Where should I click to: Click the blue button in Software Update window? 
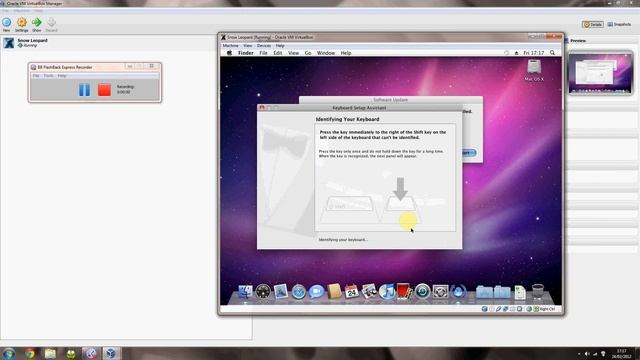click(x=469, y=153)
